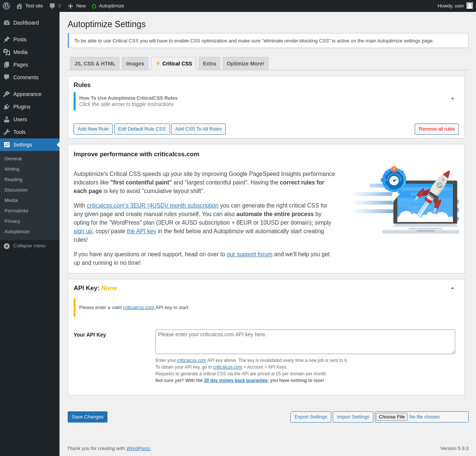
Task: Switch to the JS, CSS & HTML tab
Action: pos(95,64)
